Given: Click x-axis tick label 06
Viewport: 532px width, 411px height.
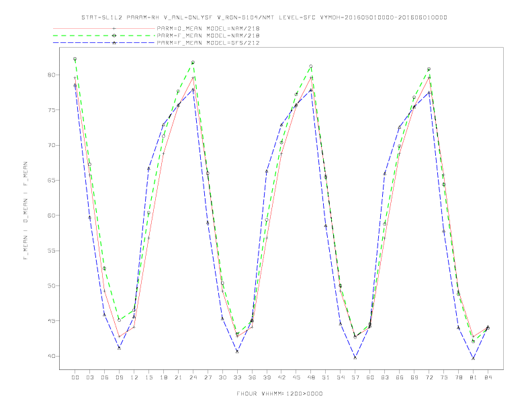Looking at the screenshot, I should pos(105,377).
